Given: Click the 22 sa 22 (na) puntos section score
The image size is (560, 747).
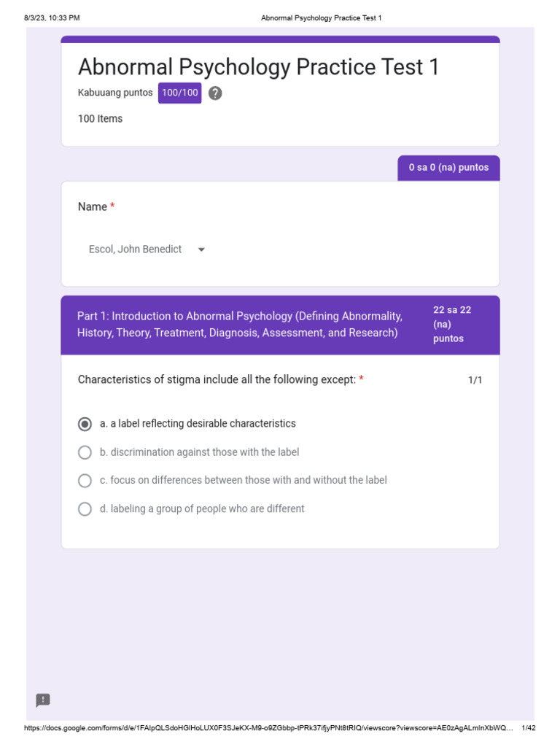Looking at the screenshot, I should click(452, 325).
